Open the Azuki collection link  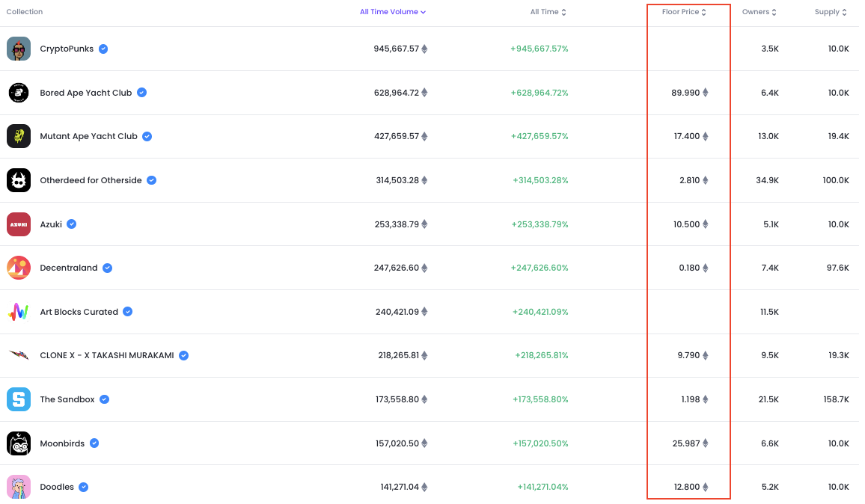click(x=51, y=224)
